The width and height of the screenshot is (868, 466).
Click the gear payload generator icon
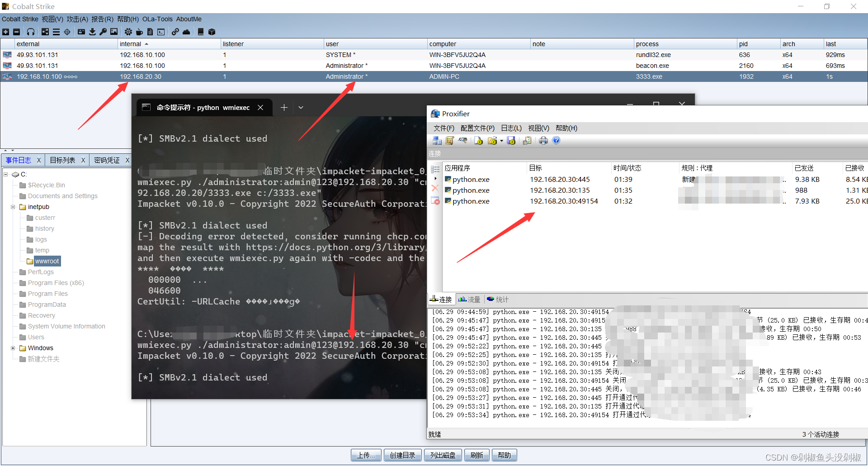tap(128, 32)
